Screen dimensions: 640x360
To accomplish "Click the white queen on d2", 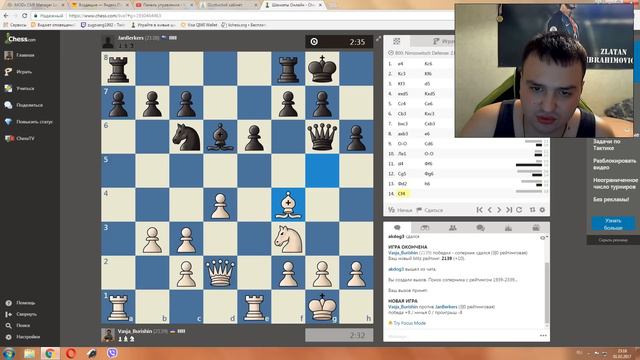I will click(x=220, y=273).
